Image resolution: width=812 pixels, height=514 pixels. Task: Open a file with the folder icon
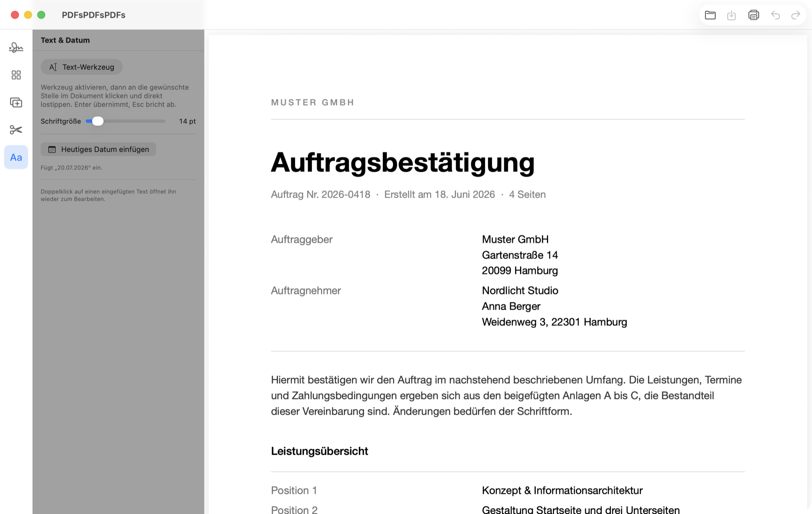[710, 15]
